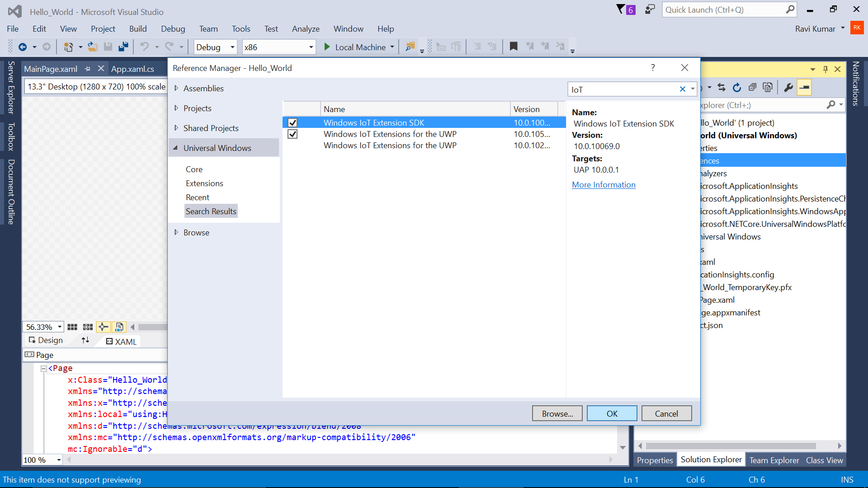
Task: Open the Build menu
Action: tap(138, 28)
